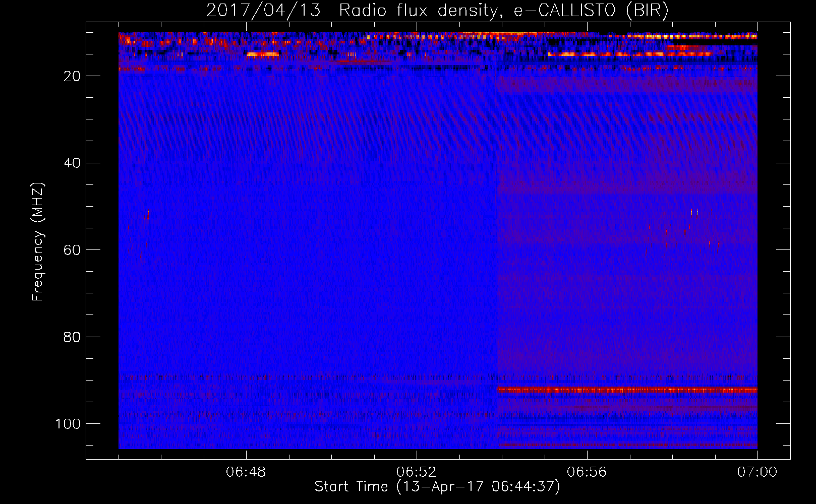Click the "06:56" time tick label
The image size is (816, 504).
click(587, 472)
